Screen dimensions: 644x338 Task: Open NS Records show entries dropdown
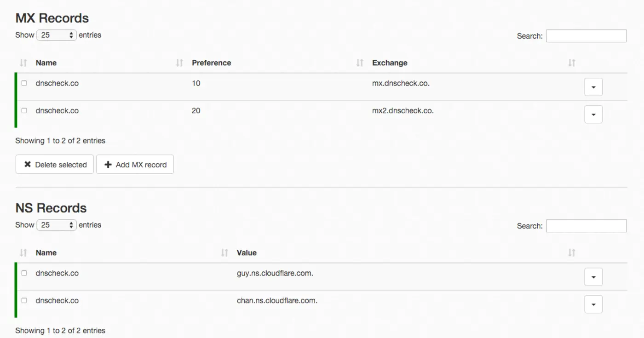pos(57,225)
